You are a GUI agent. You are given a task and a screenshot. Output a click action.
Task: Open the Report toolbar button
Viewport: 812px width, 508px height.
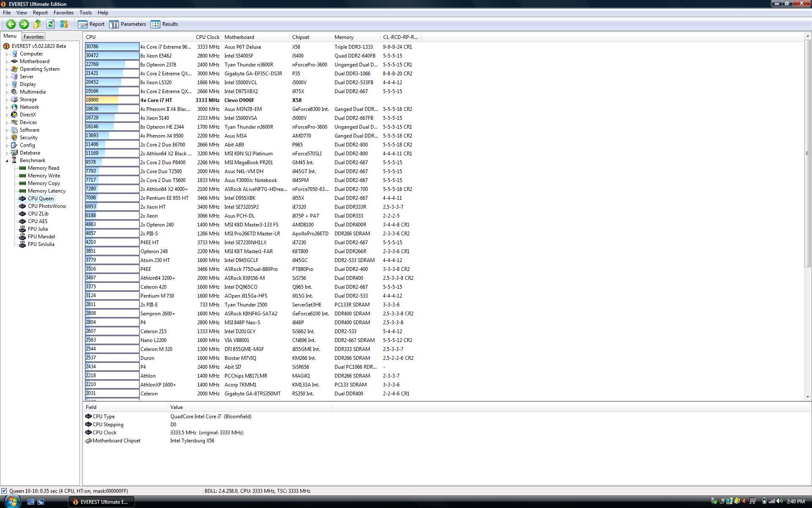[91, 24]
